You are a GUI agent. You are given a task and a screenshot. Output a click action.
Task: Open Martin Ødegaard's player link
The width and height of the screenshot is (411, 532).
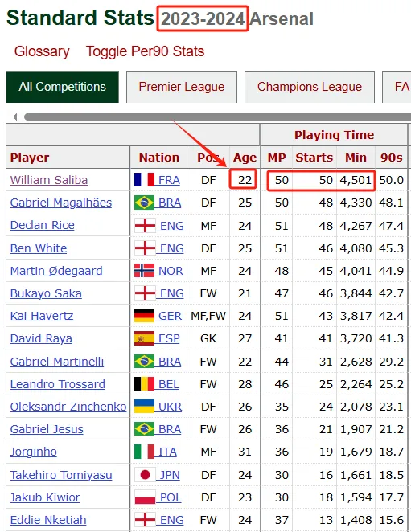tap(56, 271)
